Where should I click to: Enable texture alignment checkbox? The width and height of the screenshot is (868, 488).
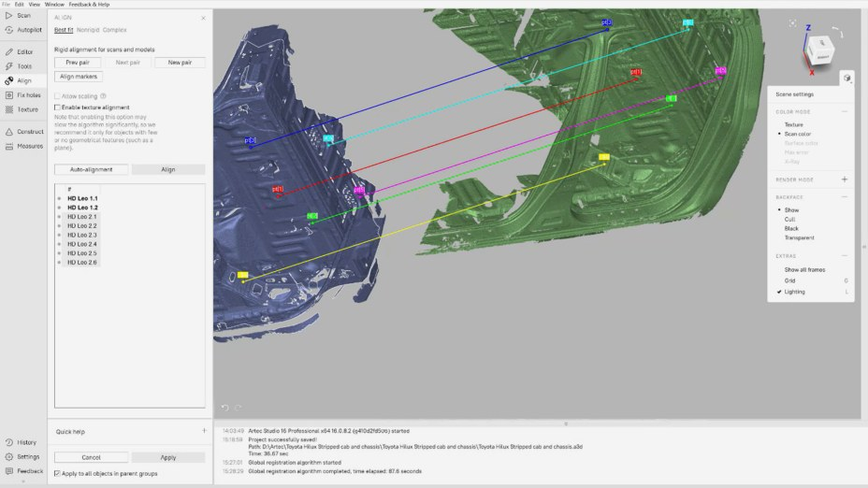(x=58, y=108)
